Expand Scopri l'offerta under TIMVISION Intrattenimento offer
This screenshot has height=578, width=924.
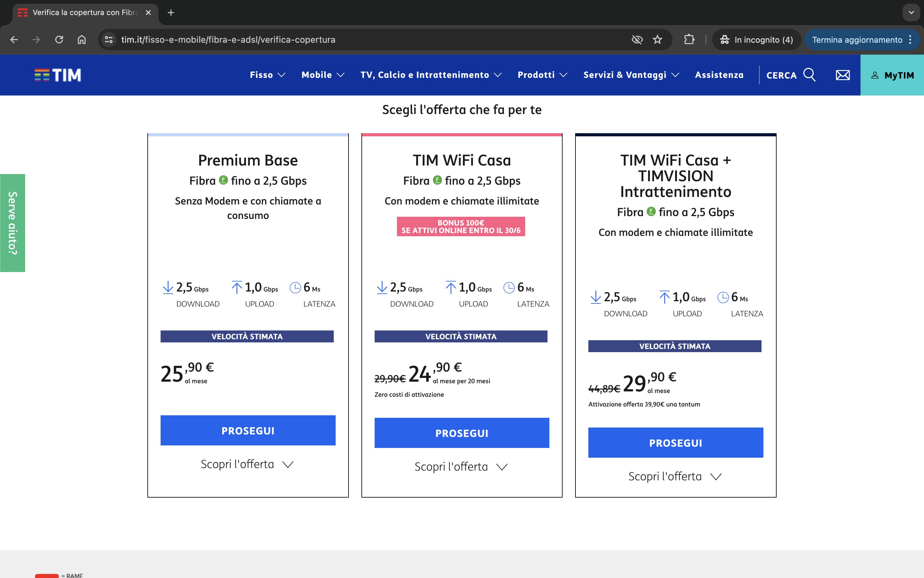pyautogui.click(x=675, y=476)
